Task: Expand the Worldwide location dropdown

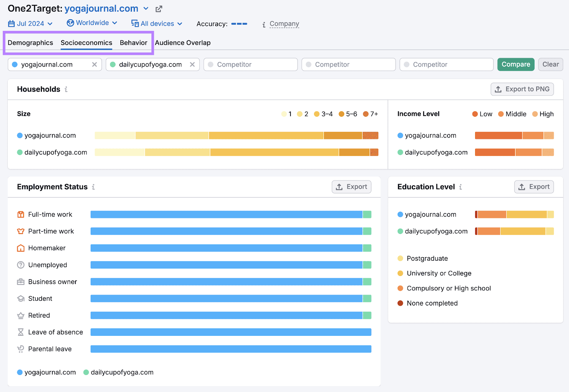Action: click(x=92, y=23)
